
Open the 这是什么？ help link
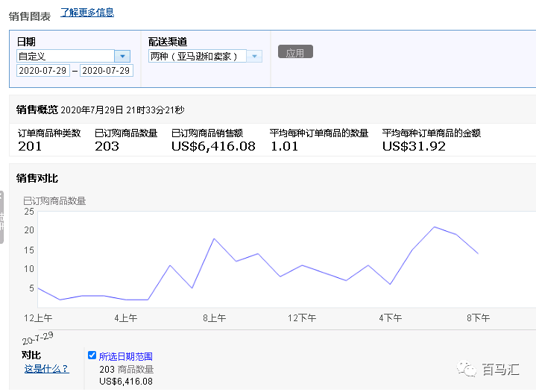[46, 368]
